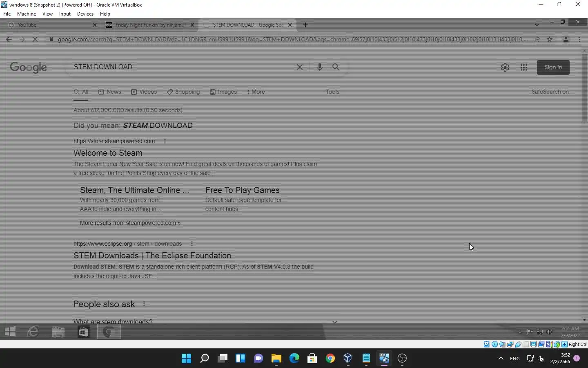The image size is (588, 368).
Task: Close the Friday Night Funkin' tab
Action: coord(192,25)
